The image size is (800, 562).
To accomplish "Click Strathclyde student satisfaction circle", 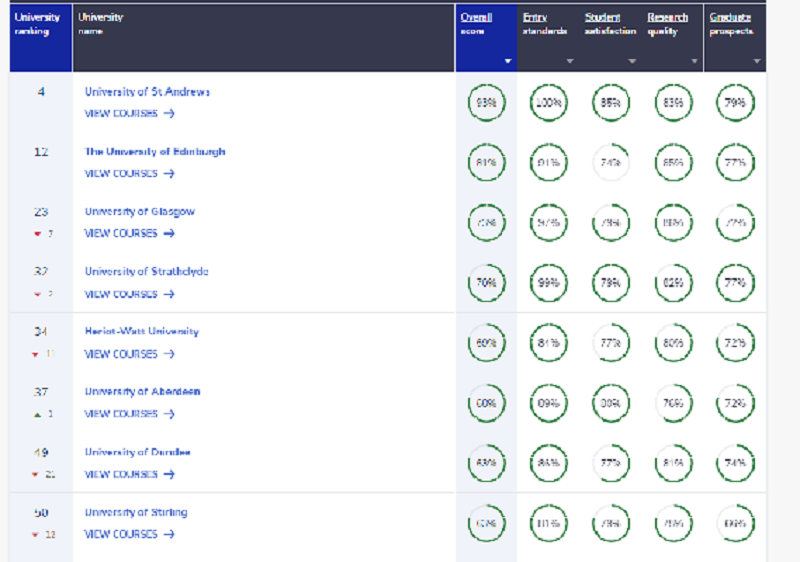I will (x=611, y=283).
